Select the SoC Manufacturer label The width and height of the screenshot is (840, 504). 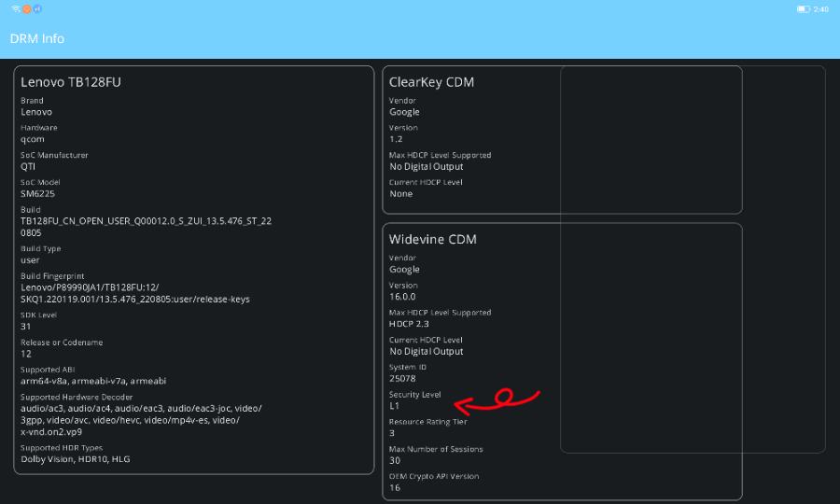pos(54,155)
